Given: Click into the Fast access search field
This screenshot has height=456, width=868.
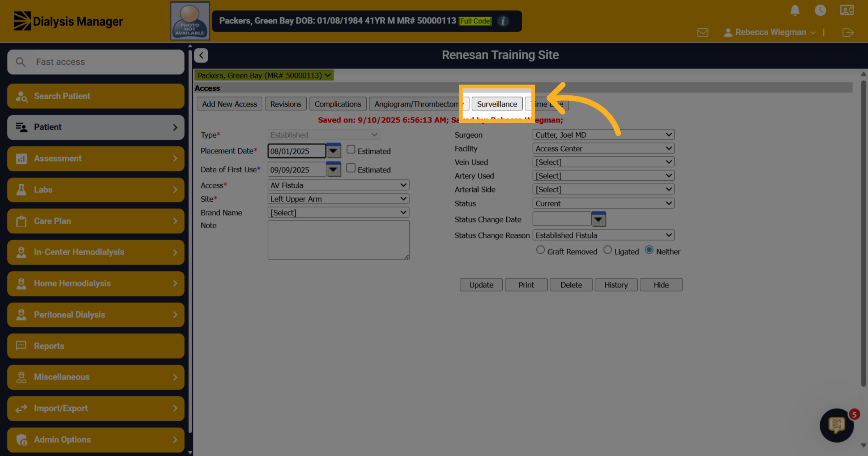Looking at the screenshot, I should (x=96, y=62).
